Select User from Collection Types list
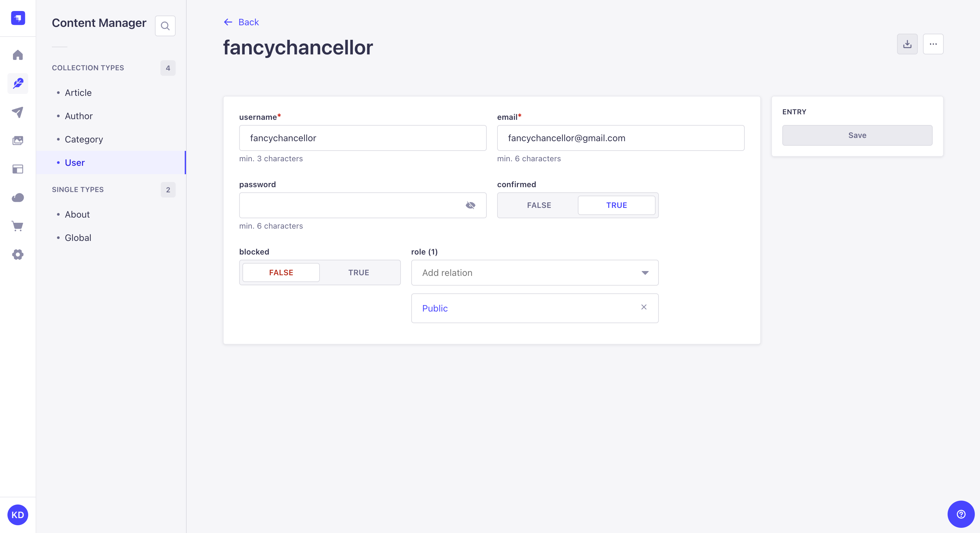This screenshot has height=533, width=980. pyautogui.click(x=74, y=162)
